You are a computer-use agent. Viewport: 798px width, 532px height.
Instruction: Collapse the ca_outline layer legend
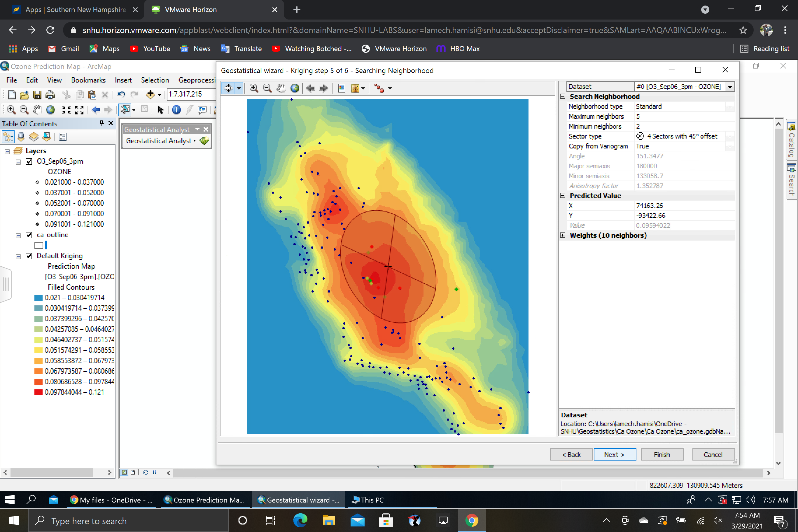(x=18, y=235)
